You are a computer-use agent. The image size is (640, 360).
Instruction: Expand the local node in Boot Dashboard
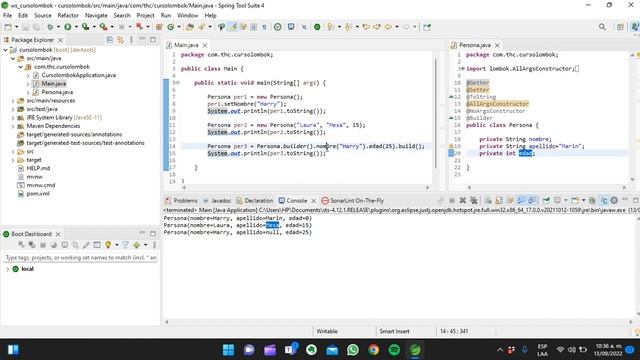(x=7, y=269)
